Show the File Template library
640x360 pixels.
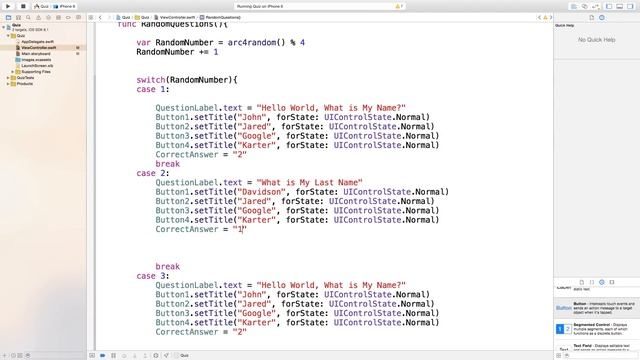pyautogui.click(x=582, y=282)
